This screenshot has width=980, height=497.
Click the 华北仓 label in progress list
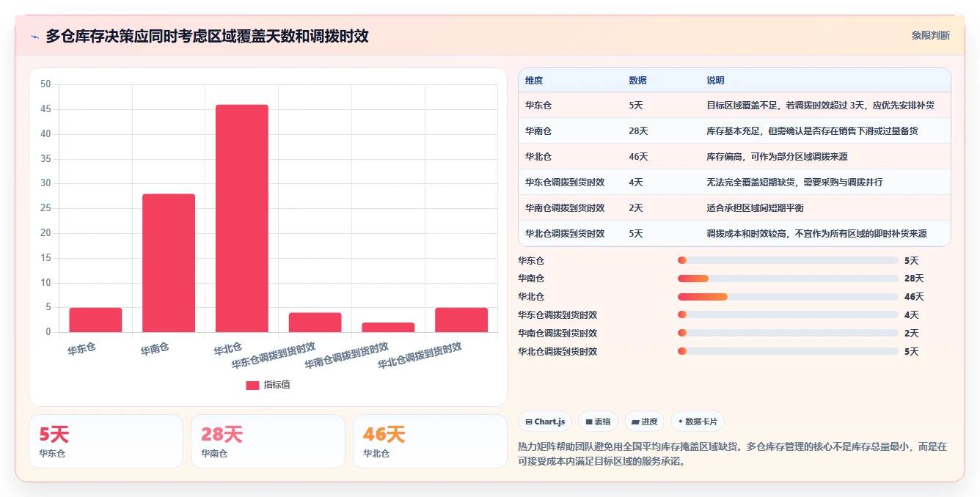click(531, 297)
